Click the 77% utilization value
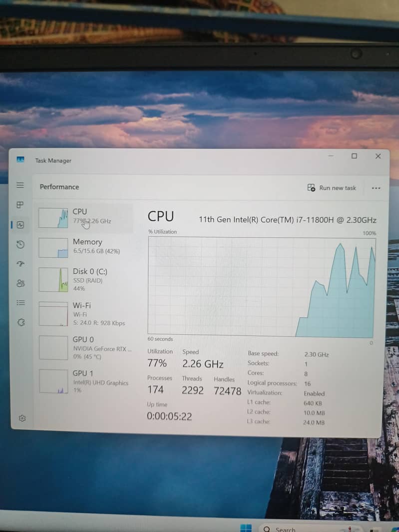 tap(157, 363)
